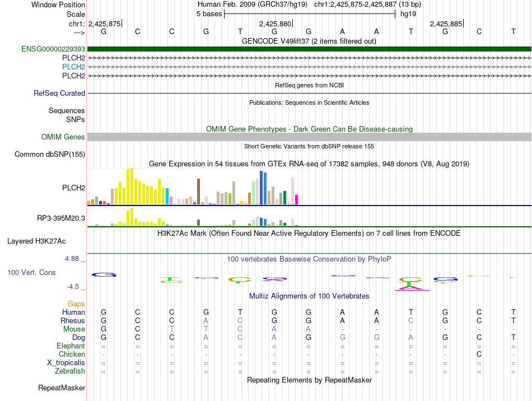Click Short Genetic Variants from dbSNP title
The width and height of the screenshot is (532, 401).
pyautogui.click(x=309, y=146)
